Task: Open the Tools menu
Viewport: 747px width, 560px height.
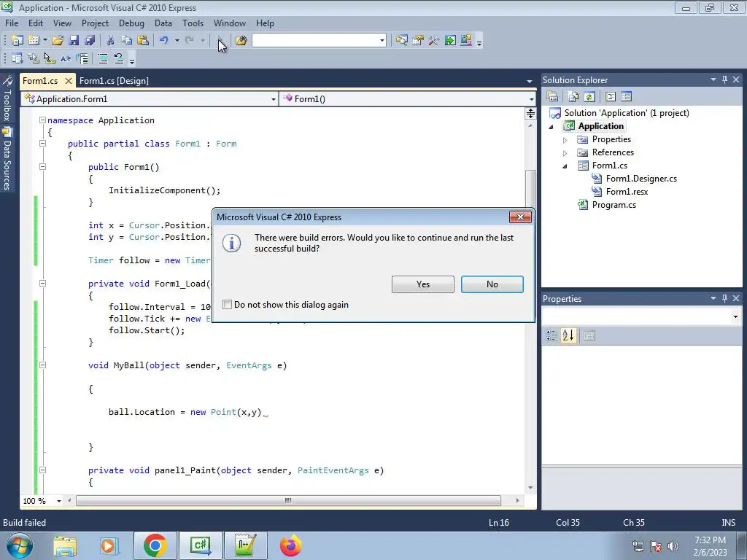Action: tap(193, 23)
